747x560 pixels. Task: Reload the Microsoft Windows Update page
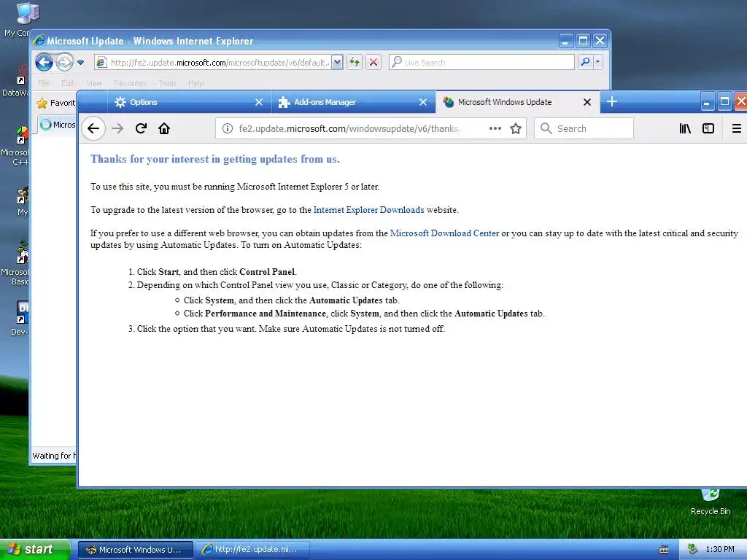click(141, 128)
